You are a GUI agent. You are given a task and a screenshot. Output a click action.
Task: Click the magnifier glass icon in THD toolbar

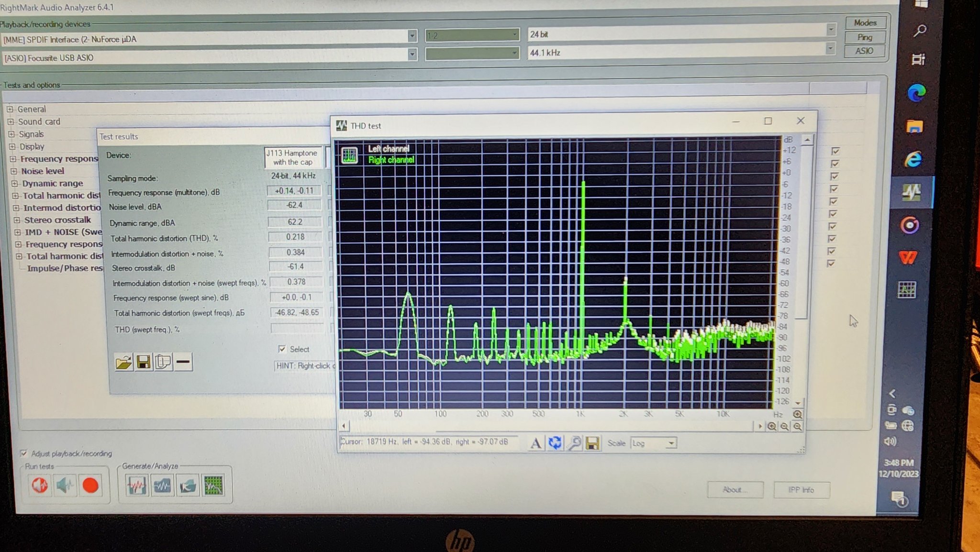[574, 443]
